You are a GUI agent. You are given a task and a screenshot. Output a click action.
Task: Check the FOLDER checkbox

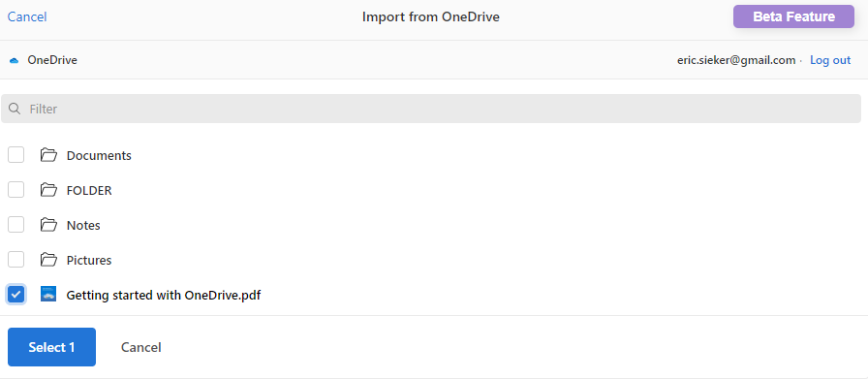16,190
